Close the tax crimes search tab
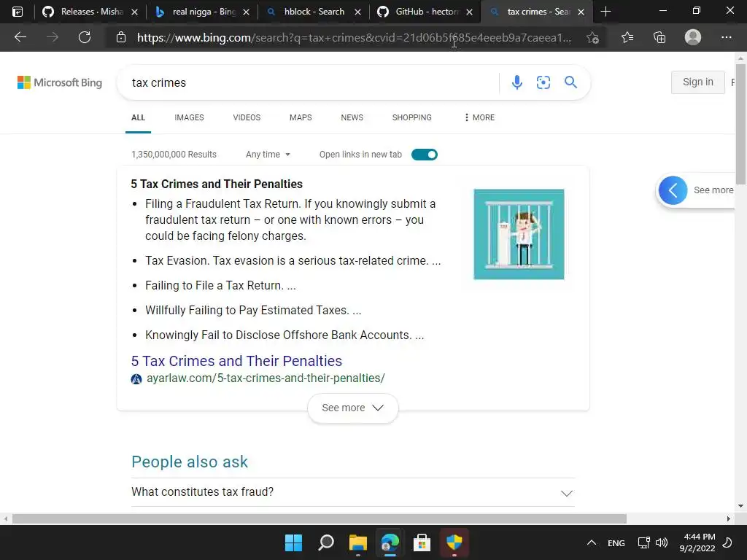Image resolution: width=747 pixels, height=560 pixels. coord(581,12)
